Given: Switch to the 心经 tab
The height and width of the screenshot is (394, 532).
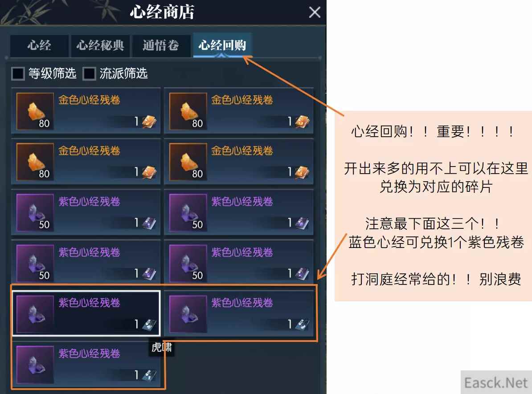Looking at the screenshot, I should coord(39,45).
